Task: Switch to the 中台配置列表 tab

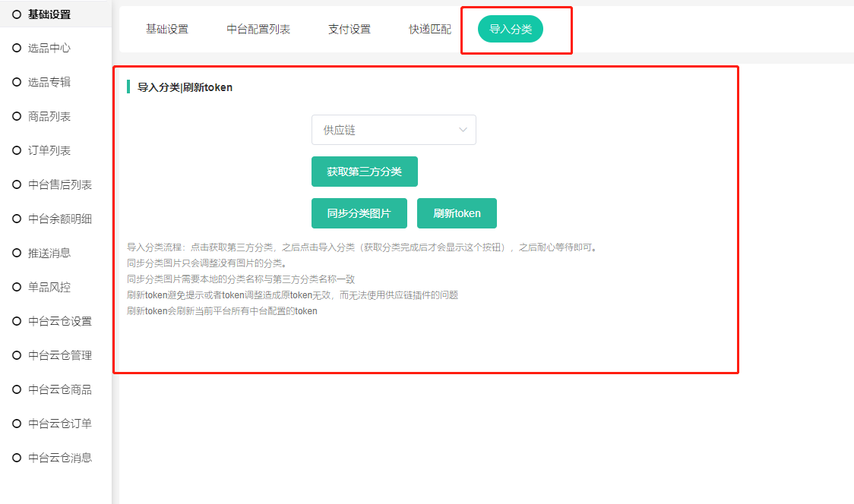Action: [258, 30]
